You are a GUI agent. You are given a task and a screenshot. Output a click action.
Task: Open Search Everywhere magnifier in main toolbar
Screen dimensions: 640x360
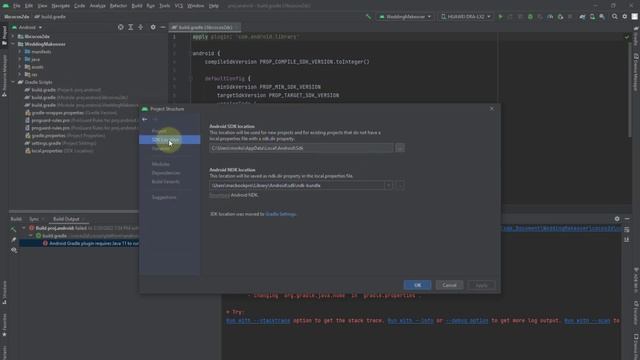click(x=615, y=17)
